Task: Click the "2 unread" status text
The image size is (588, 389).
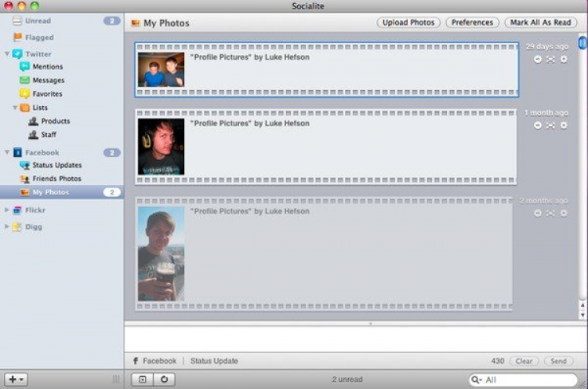Action: click(x=347, y=380)
